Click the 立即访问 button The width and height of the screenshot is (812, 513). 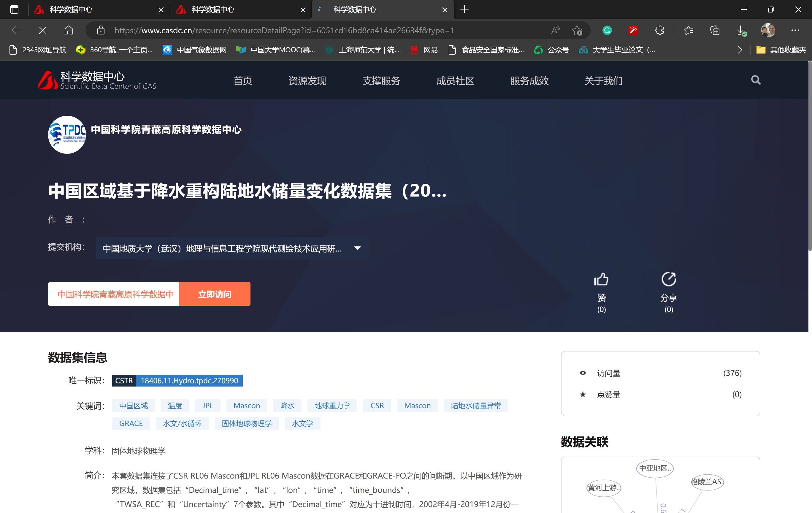click(x=215, y=294)
